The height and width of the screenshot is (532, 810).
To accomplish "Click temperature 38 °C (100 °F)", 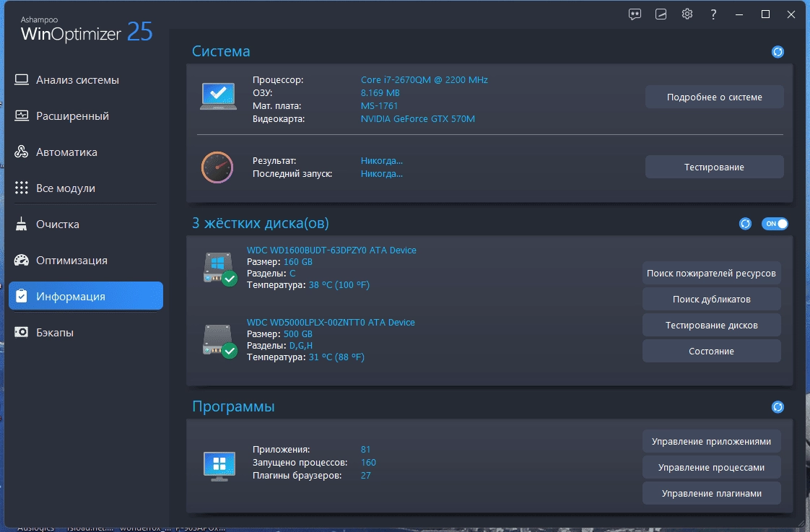I will pos(339,285).
